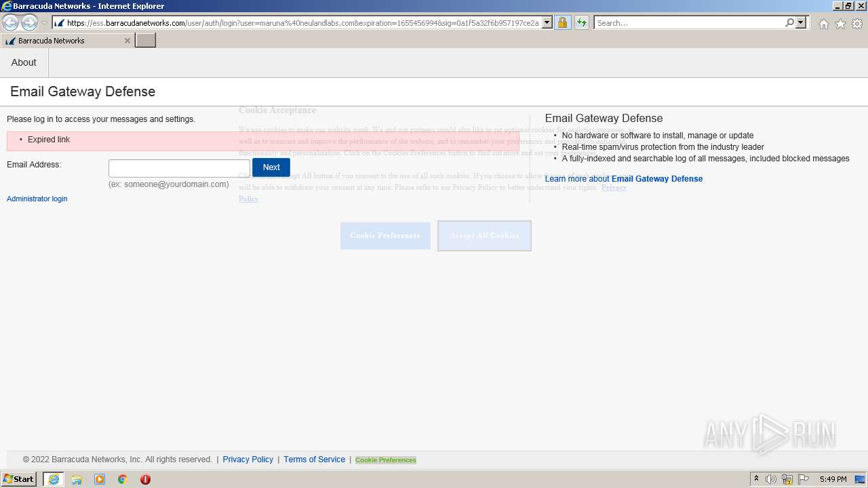Click the red circular taskbar icon
This screenshot has height=488, width=868.
[145, 479]
